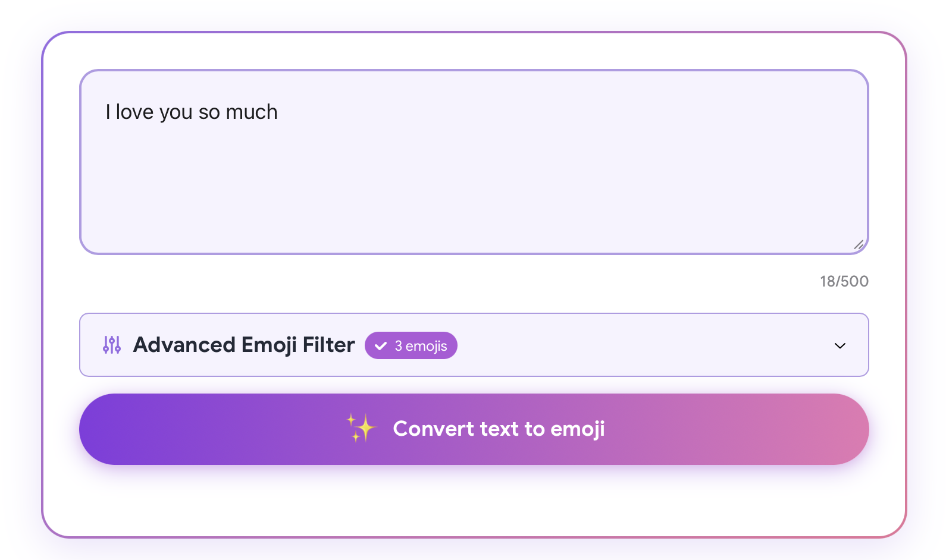Click the sliders icon beside Advanced Emoji Filter
This screenshot has width=946, height=560.
pos(112,345)
